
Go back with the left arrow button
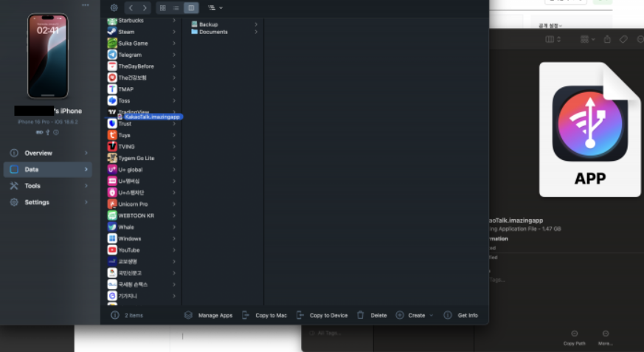131,8
